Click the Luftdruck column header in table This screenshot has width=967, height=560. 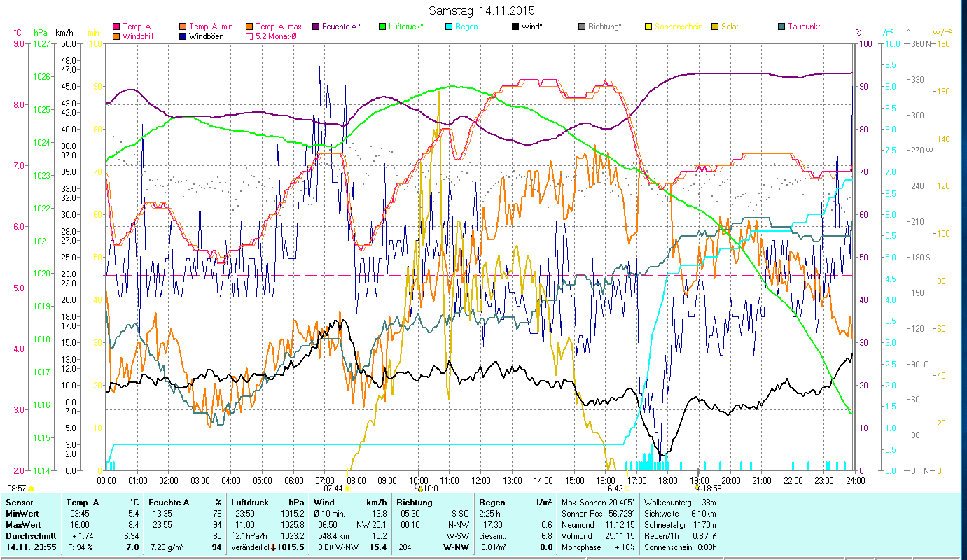[x=251, y=503]
